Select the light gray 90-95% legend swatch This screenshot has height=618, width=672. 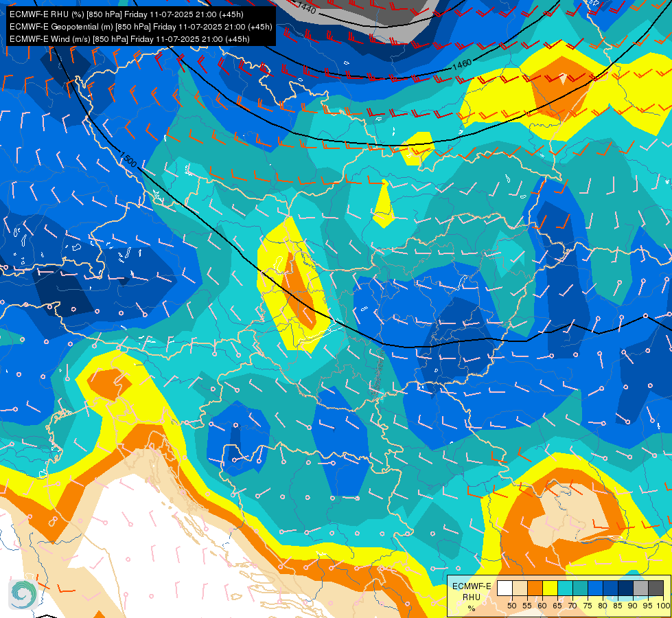pos(640,588)
